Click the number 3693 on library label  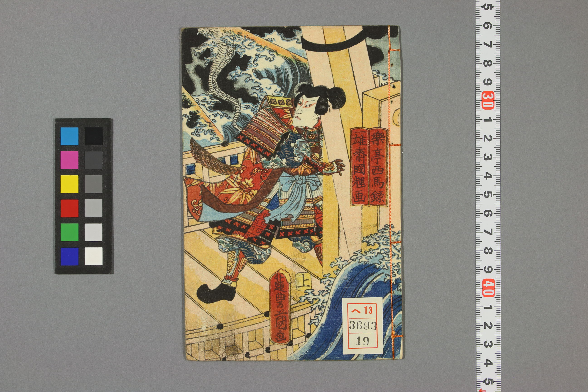(362, 326)
